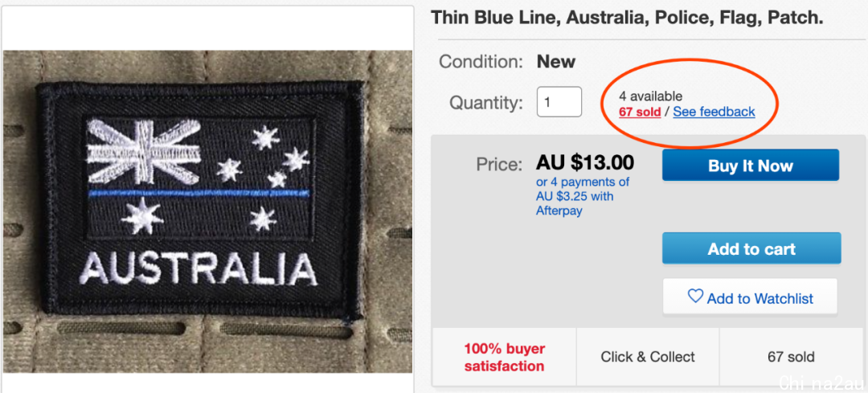
Task: Click the Add to cart button
Action: [x=751, y=248]
